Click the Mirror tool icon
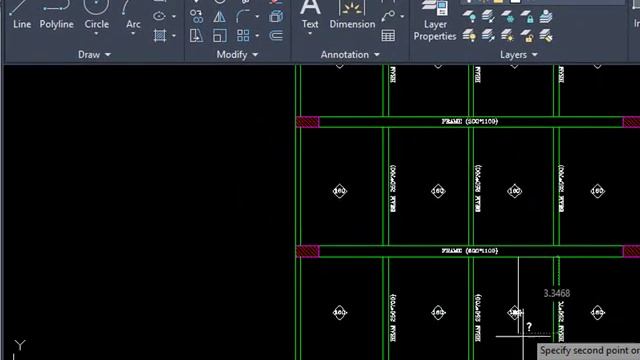Image resolution: width=640 pixels, height=360 pixels. coord(219,17)
